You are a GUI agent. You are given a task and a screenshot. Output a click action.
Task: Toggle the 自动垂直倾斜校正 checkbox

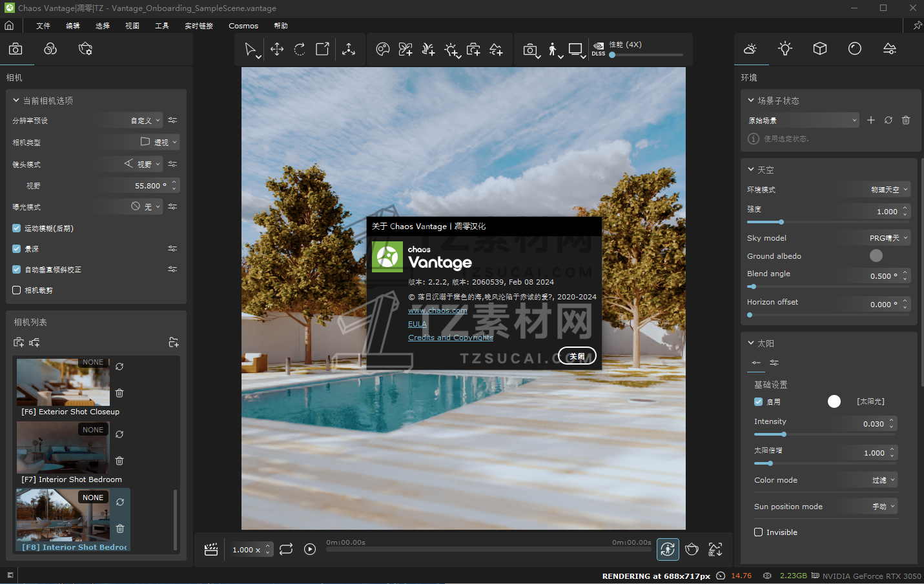pos(17,270)
